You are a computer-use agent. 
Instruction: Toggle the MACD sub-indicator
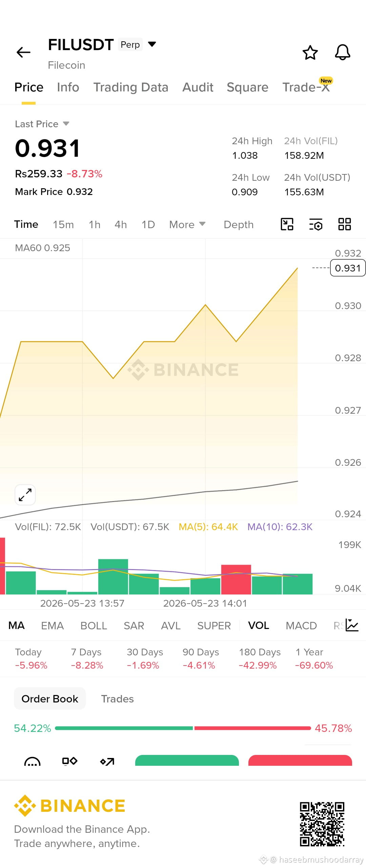point(301,626)
